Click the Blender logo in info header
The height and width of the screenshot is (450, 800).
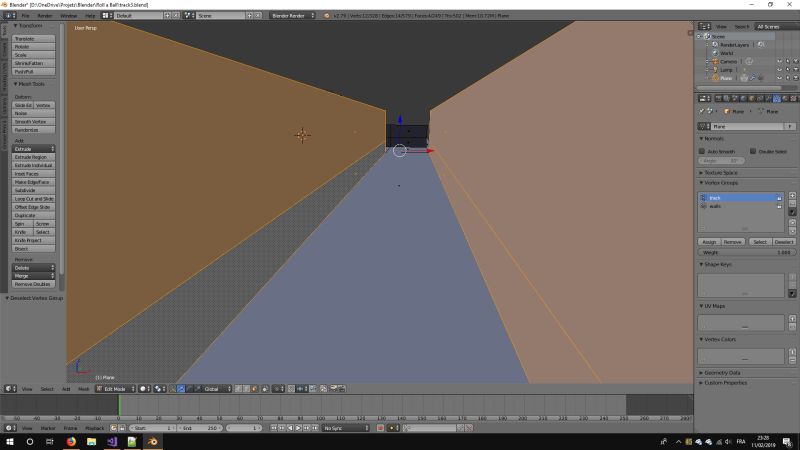tap(327, 16)
